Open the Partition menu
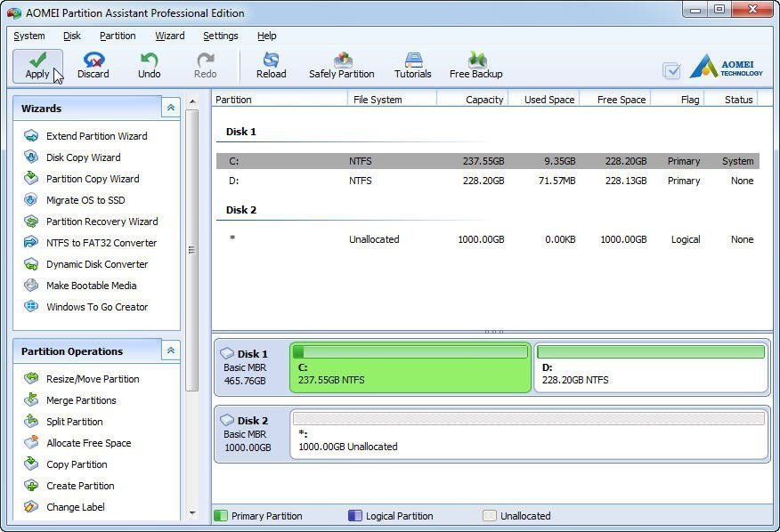This screenshot has width=780, height=532. (x=118, y=36)
